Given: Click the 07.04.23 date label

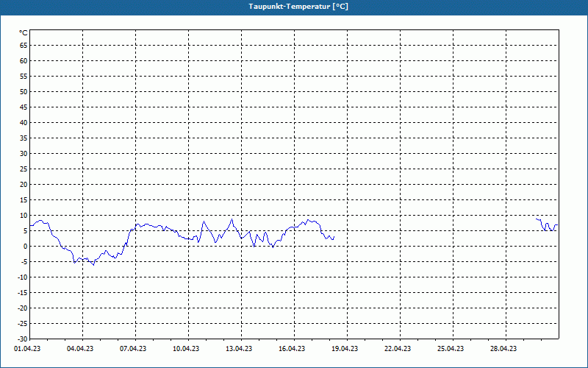Looking at the screenshot, I should (133, 349).
